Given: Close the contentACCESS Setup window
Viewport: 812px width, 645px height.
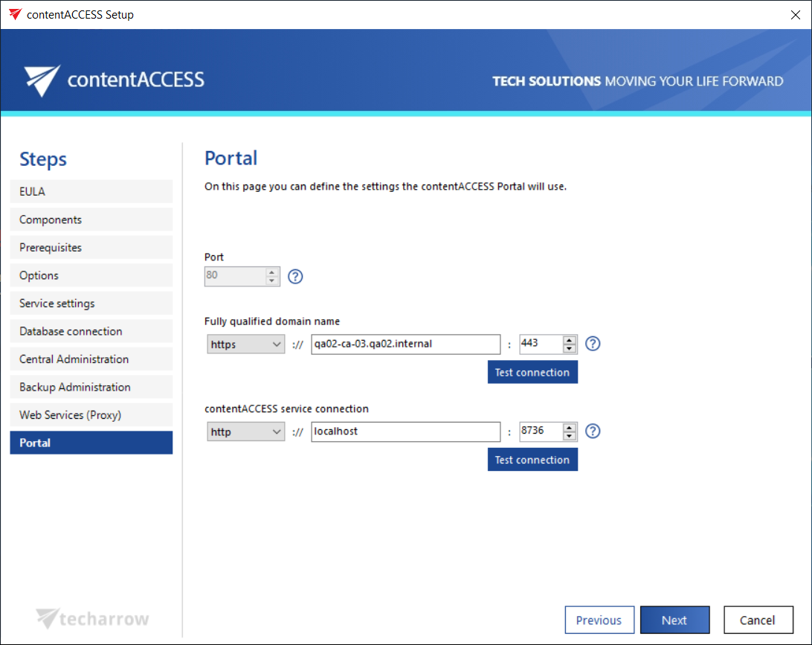Looking at the screenshot, I should coord(796,14).
